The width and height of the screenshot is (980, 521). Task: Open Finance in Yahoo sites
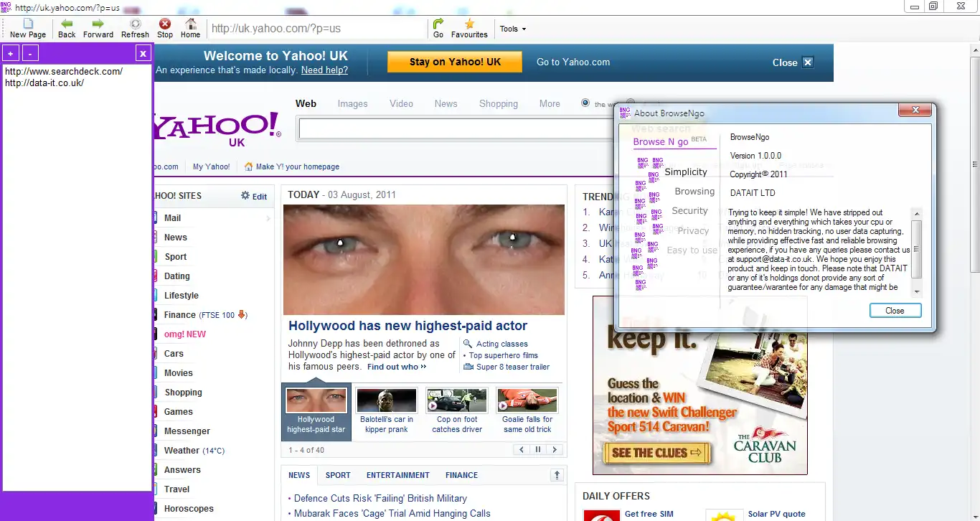(x=179, y=315)
